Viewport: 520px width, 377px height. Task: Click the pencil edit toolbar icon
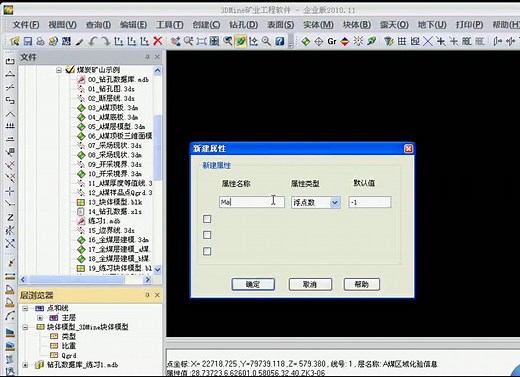pyautogui.click(x=79, y=42)
